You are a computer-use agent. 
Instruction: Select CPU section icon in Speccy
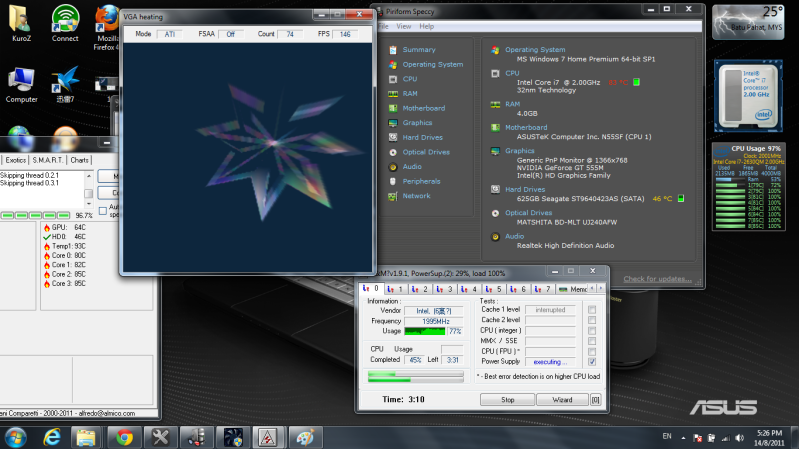(392, 79)
